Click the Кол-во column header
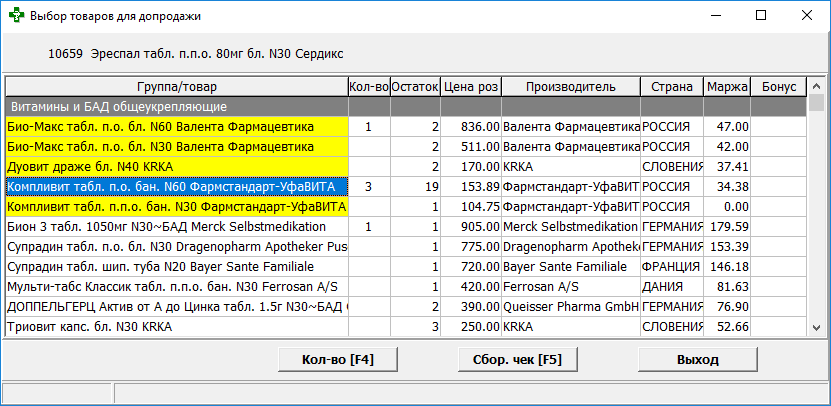The image size is (831, 406). 369,87
